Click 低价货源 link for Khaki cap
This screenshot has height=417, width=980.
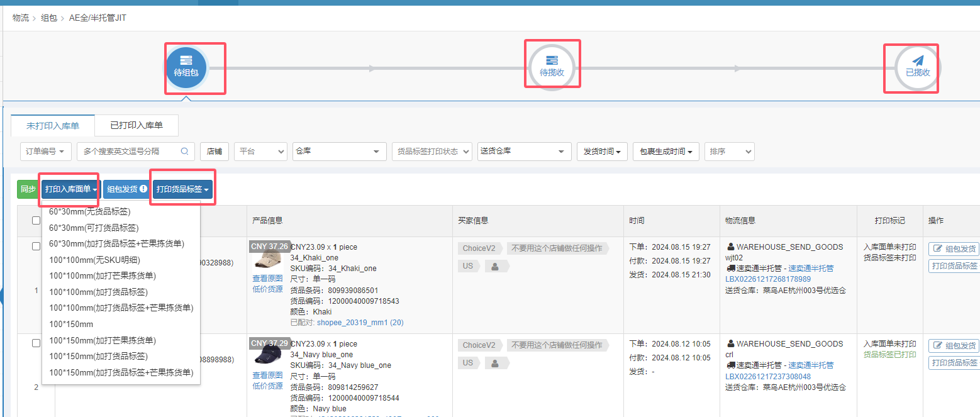point(267,289)
